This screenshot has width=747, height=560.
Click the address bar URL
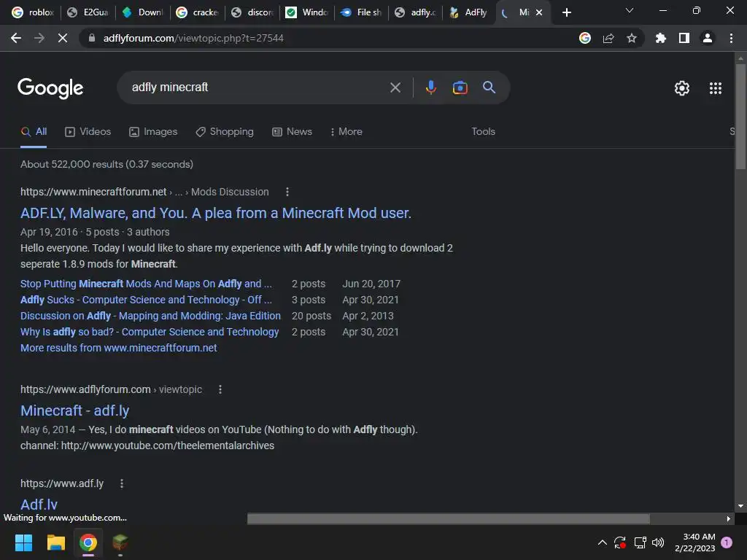pos(193,38)
